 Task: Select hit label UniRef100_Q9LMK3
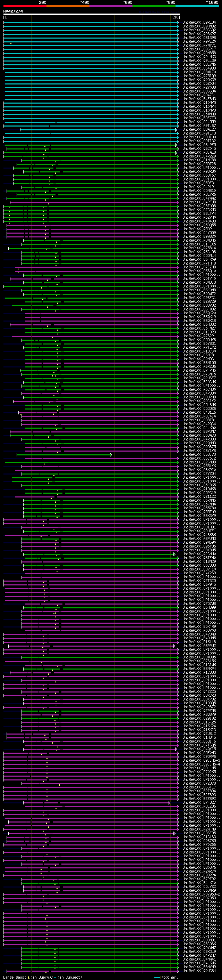pos(199,57)
